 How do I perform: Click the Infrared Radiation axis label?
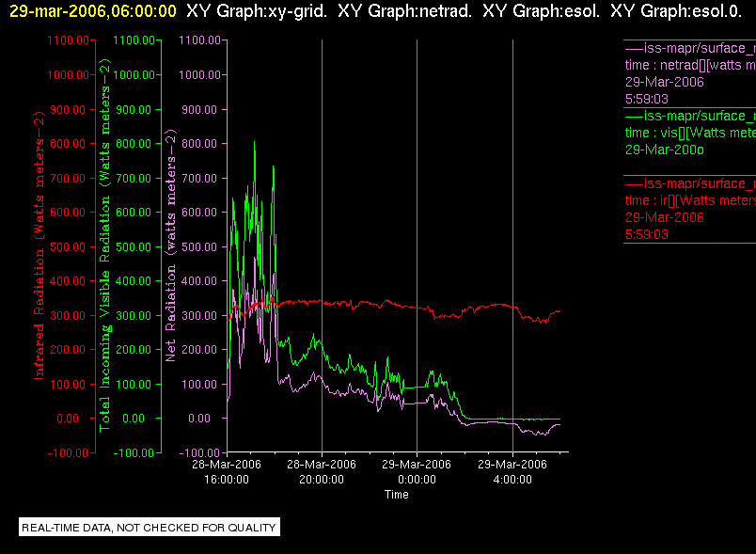pyautogui.click(x=39, y=245)
